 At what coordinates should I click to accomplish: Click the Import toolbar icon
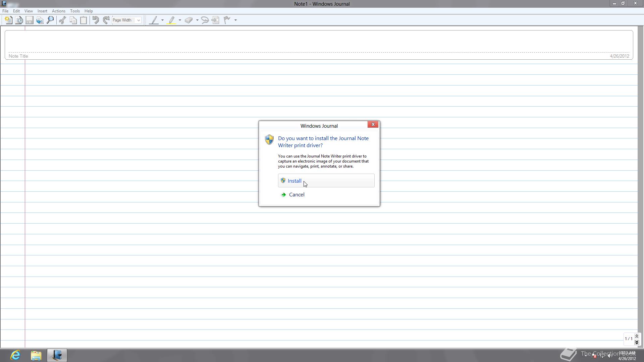pyautogui.click(x=40, y=20)
